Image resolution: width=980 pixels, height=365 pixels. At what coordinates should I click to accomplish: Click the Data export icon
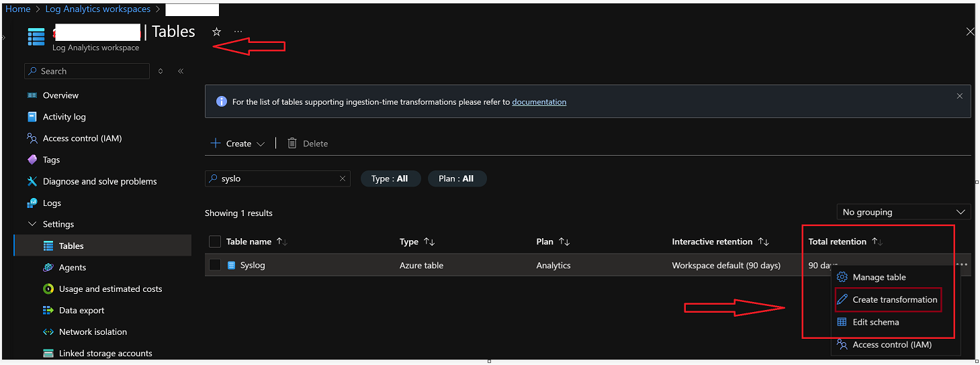48,310
